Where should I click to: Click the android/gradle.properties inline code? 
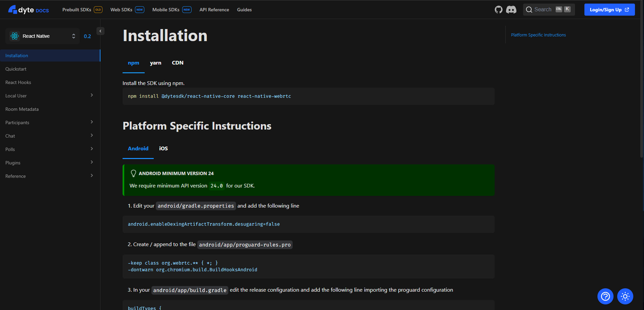point(196,206)
